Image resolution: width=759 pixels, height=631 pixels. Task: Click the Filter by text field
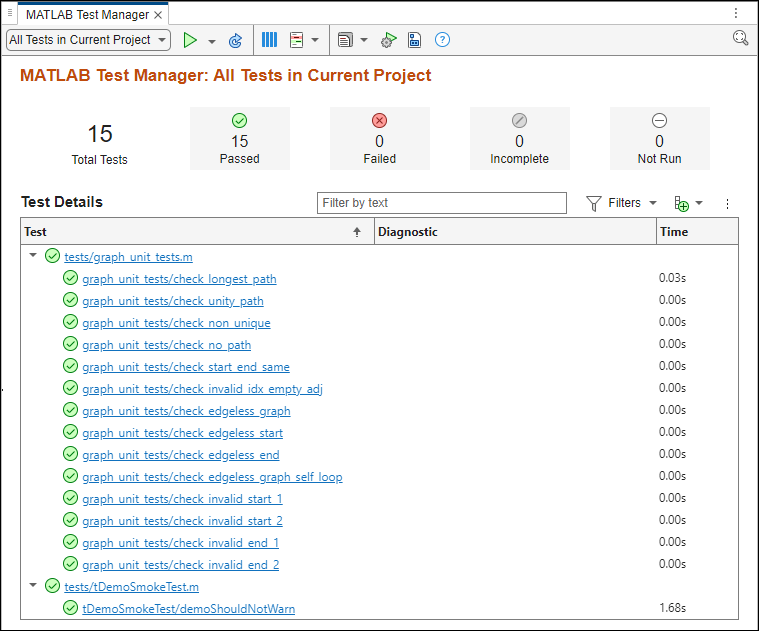click(x=441, y=203)
